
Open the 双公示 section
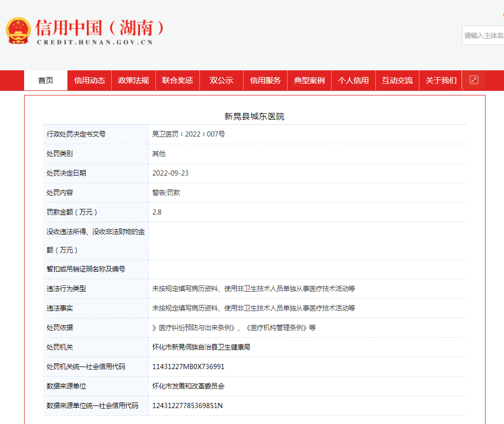221,81
